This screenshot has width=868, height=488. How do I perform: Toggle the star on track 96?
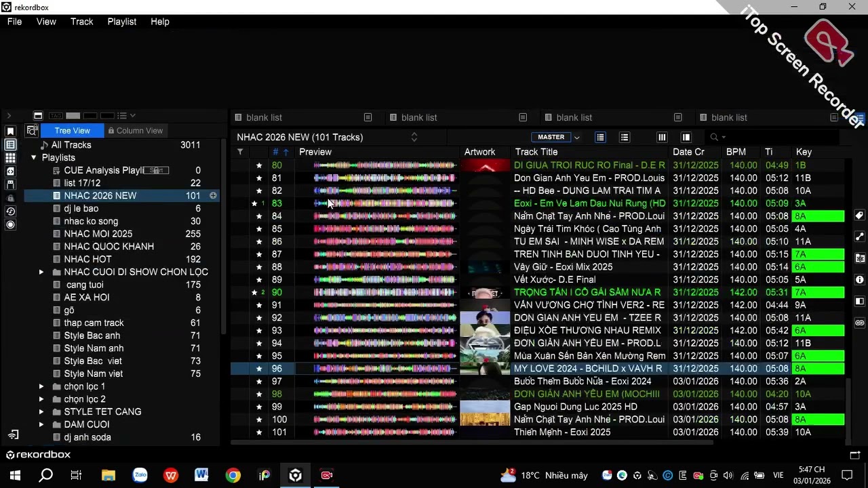point(259,369)
